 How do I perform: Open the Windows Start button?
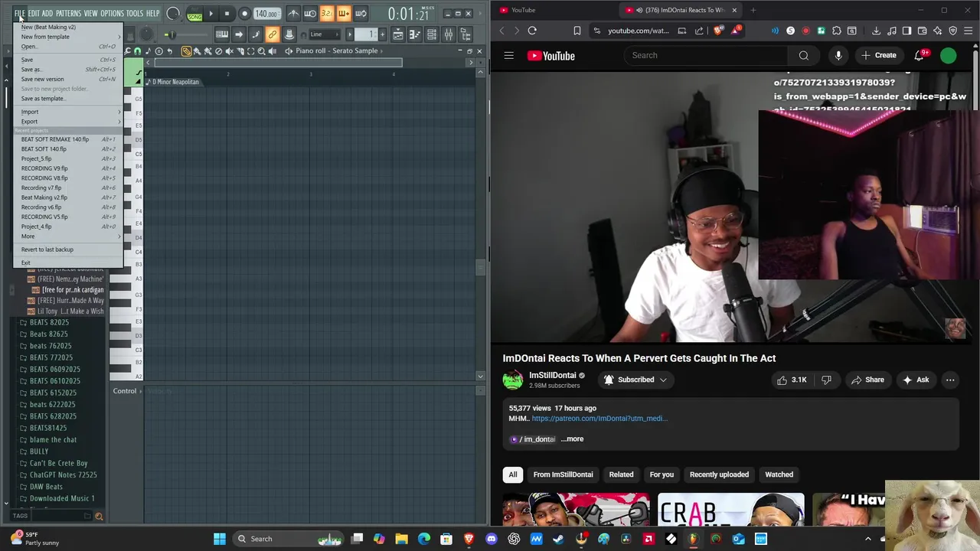[220, 539]
